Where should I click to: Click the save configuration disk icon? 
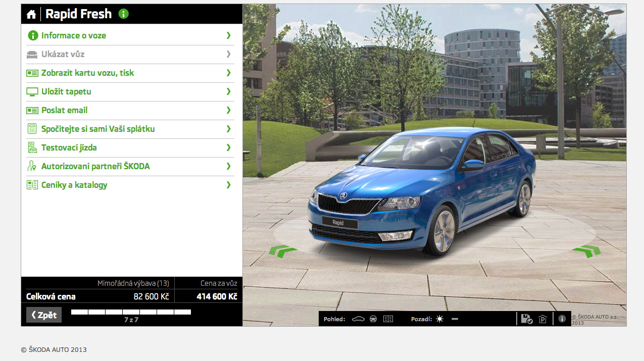tap(526, 319)
